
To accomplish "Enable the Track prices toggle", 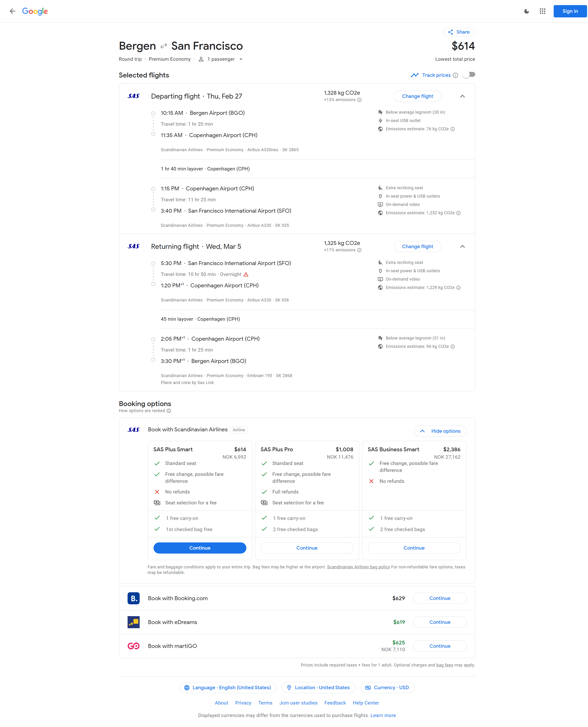I will tap(469, 75).
